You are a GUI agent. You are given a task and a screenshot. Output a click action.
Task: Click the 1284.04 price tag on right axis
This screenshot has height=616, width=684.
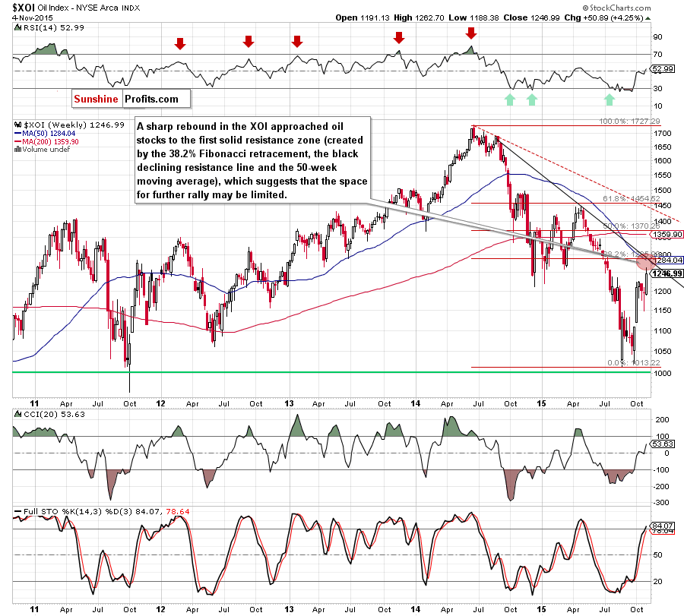tap(667, 261)
